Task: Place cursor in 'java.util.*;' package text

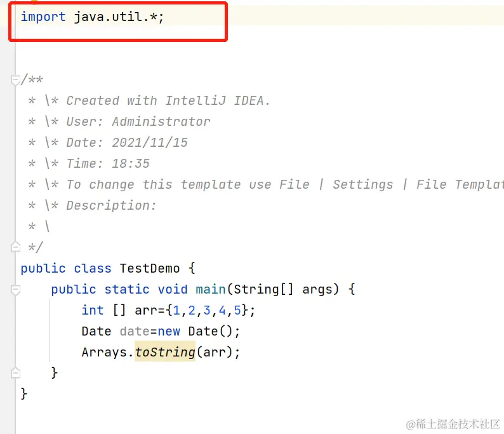Action: 119,17
